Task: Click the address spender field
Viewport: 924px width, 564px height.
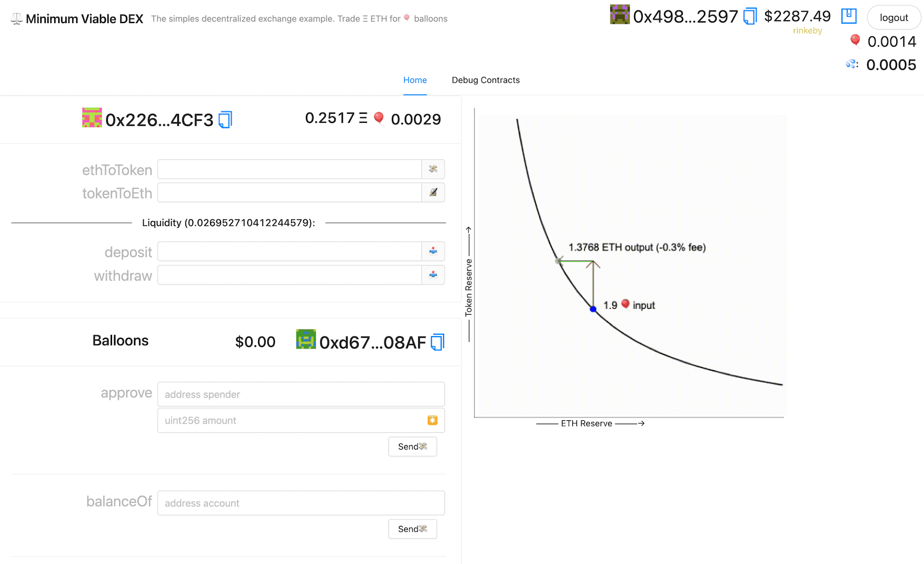Action: point(301,394)
